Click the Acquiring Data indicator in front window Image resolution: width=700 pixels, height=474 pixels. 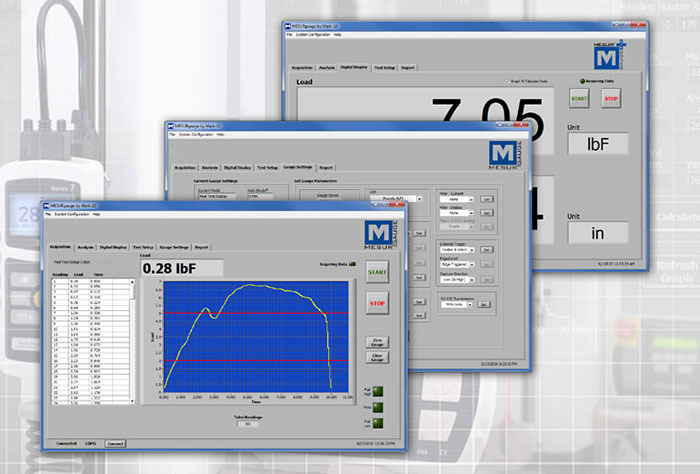(x=353, y=264)
